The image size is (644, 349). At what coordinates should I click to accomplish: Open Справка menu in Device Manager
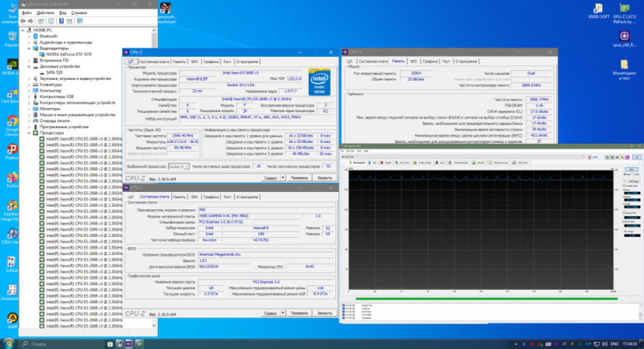tap(79, 13)
